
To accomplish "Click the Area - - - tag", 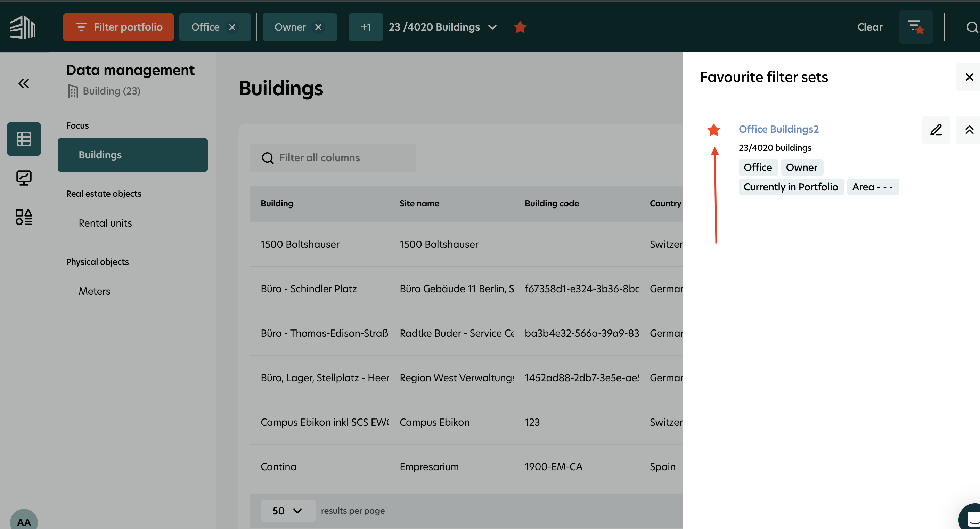I will [x=873, y=187].
